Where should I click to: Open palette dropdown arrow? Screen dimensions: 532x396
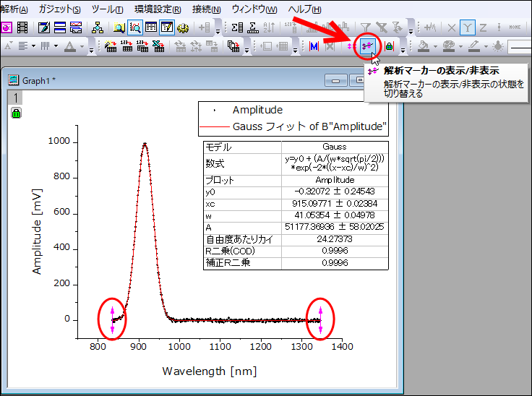pos(460,46)
